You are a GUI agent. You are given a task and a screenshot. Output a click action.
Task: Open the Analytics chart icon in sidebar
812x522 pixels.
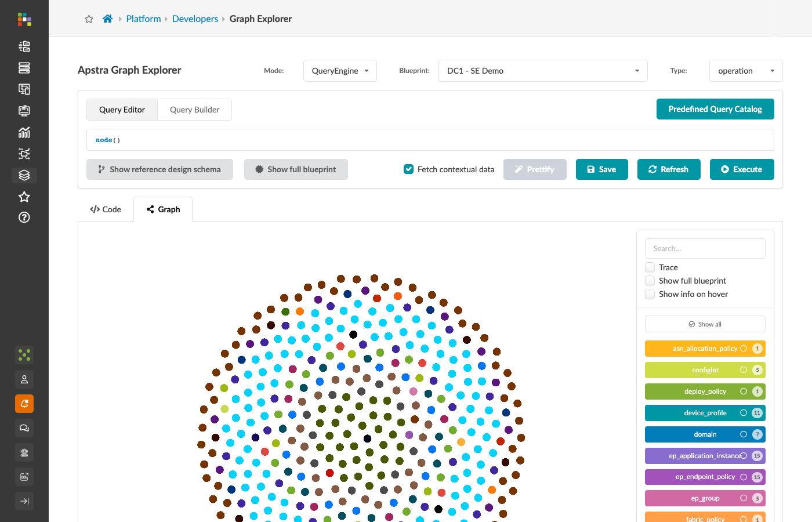pos(24,132)
